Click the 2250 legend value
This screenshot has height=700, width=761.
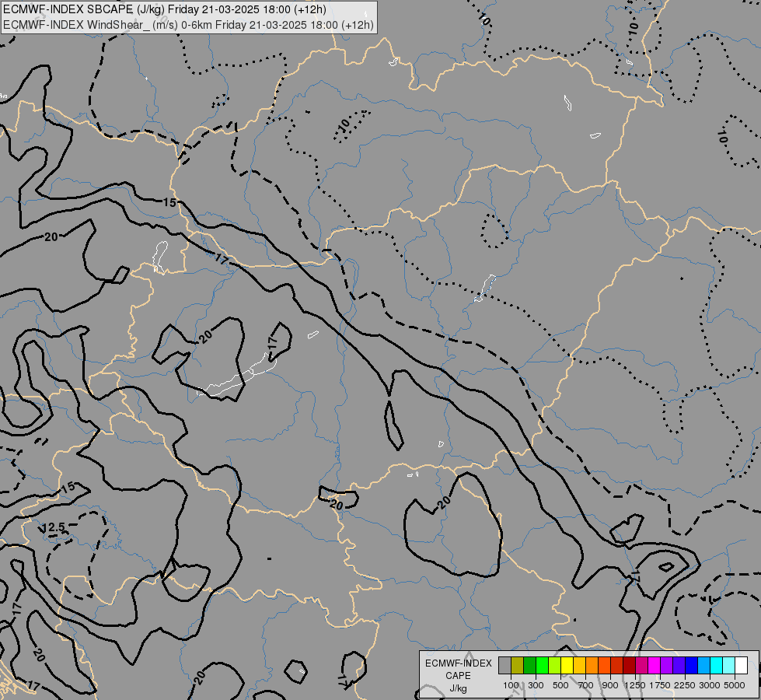685,685
